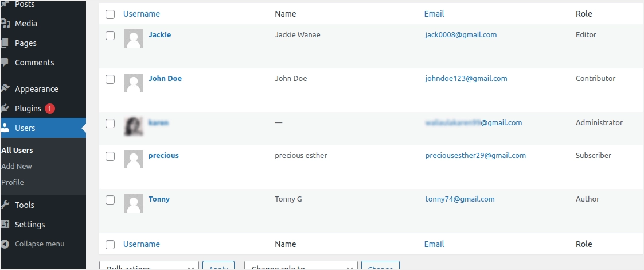This screenshot has width=644, height=270.
Task: Open the All Users submenu item
Action: pos(17,151)
